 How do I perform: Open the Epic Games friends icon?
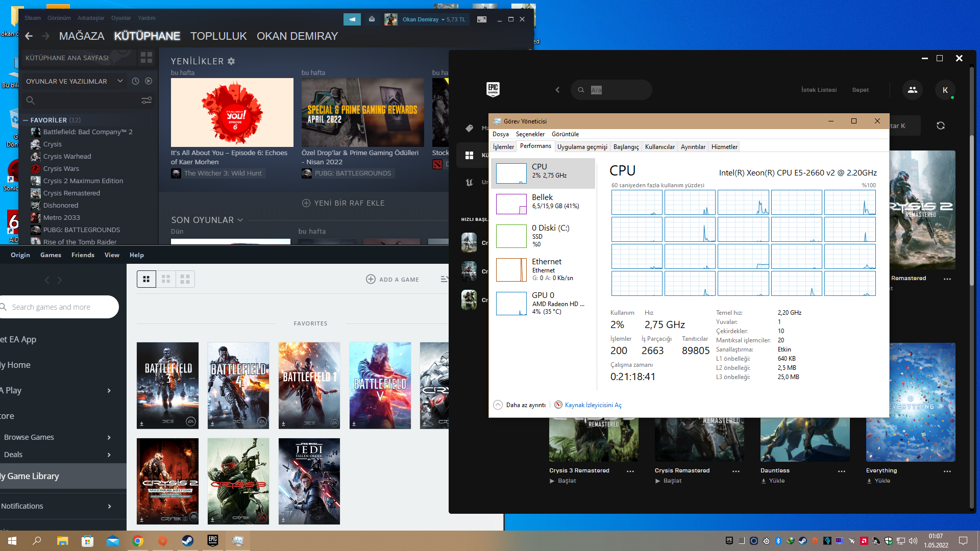(x=912, y=90)
